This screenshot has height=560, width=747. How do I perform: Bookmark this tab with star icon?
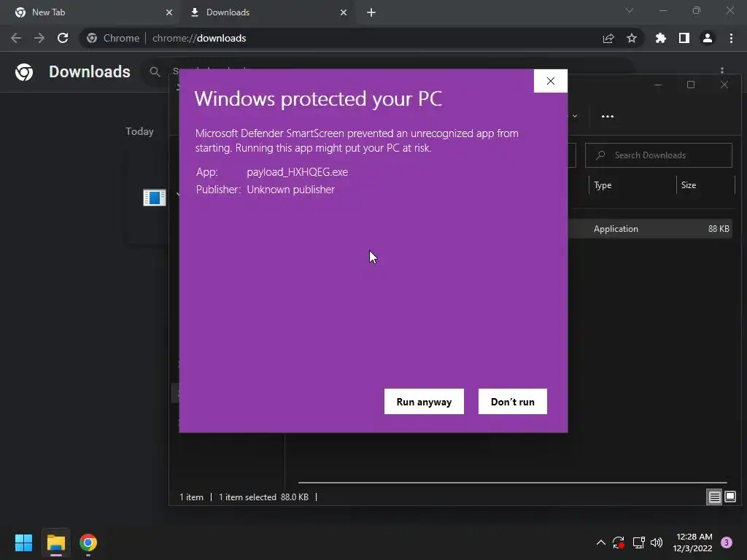coord(632,38)
